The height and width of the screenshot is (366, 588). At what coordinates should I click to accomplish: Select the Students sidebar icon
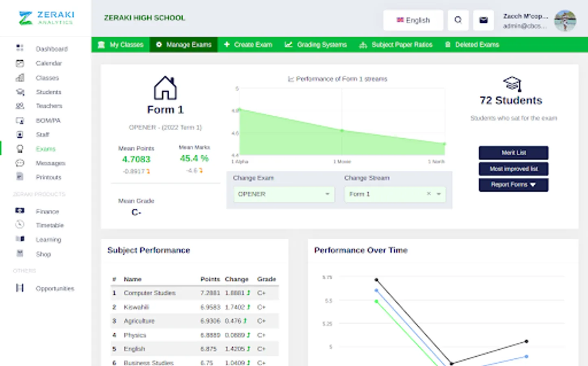point(20,92)
